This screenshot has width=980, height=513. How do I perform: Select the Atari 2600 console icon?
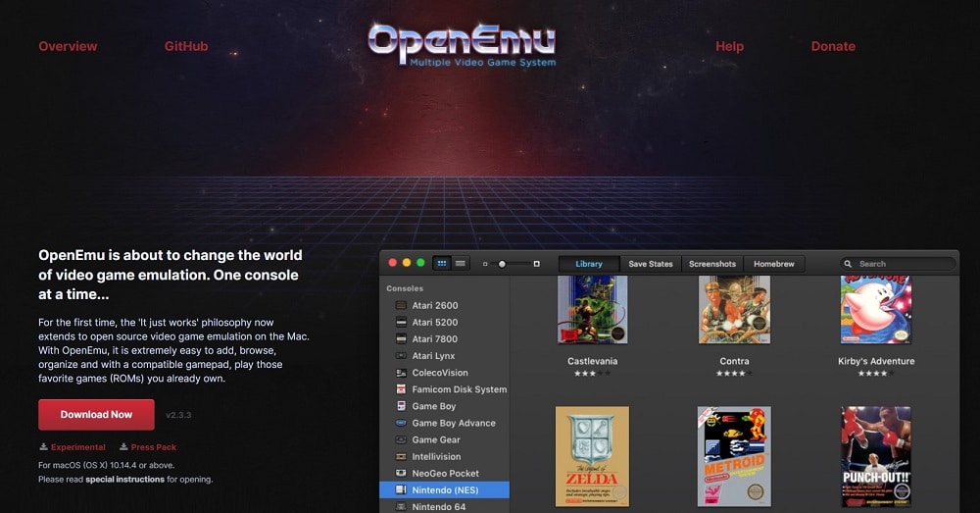coord(401,305)
